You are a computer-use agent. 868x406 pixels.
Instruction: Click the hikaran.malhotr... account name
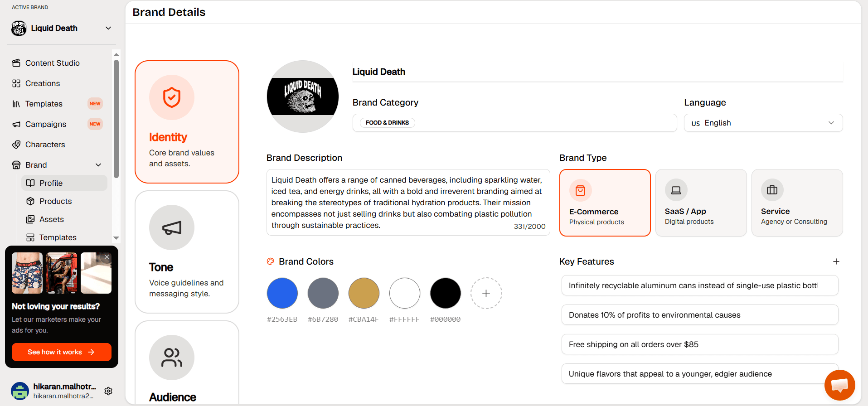(x=65, y=387)
